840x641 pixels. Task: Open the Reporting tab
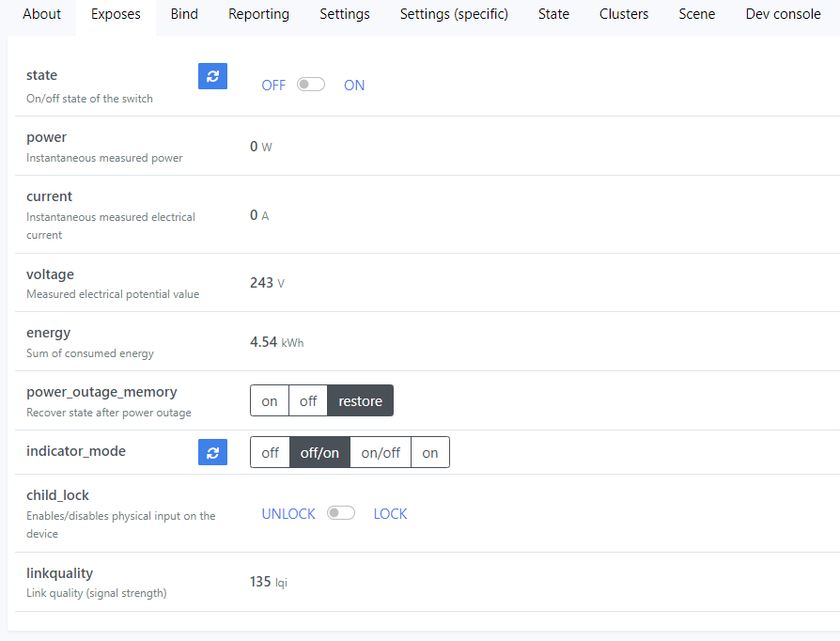click(257, 14)
